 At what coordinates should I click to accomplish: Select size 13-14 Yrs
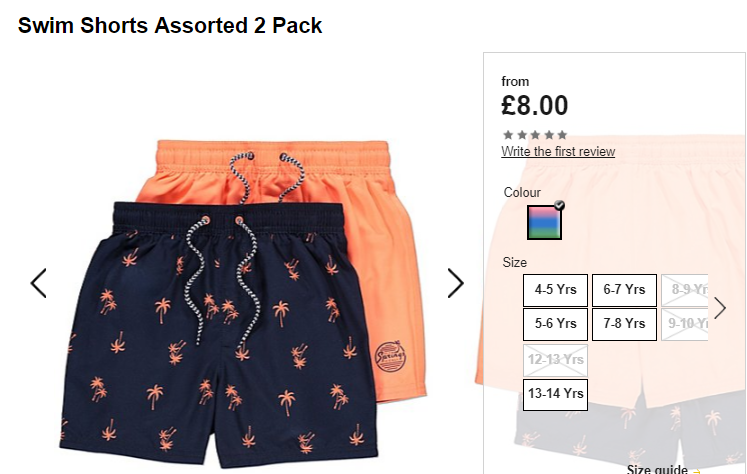pyautogui.click(x=555, y=394)
